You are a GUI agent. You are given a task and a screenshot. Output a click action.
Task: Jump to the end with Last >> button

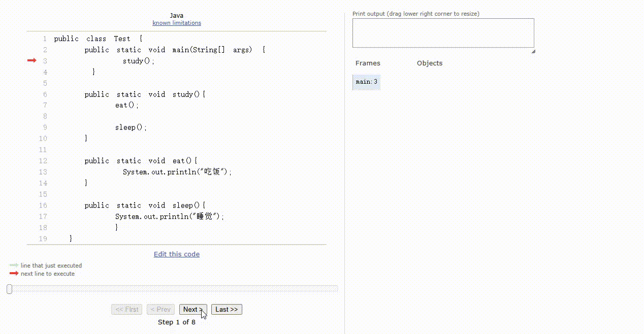[226, 310]
